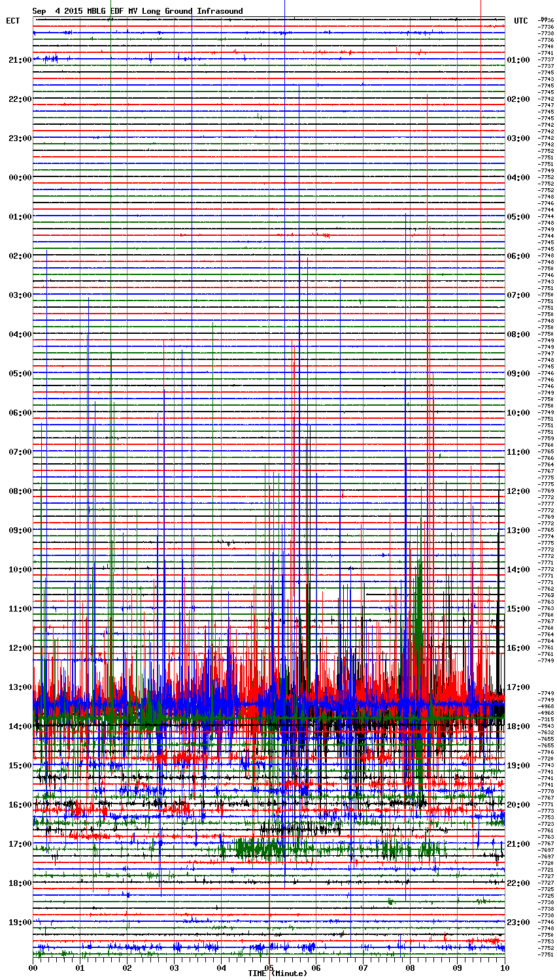Select minute tick label '03' on the time axis
The height and width of the screenshot is (980, 557).
(x=175, y=967)
